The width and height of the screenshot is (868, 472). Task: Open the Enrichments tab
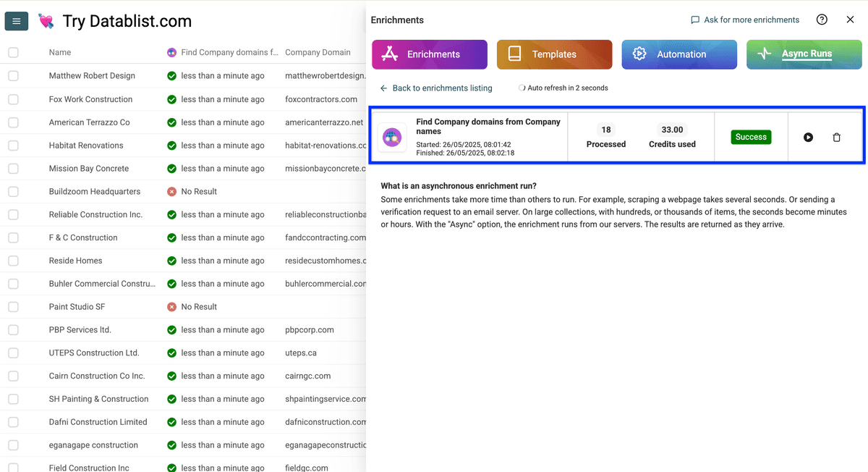click(430, 54)
